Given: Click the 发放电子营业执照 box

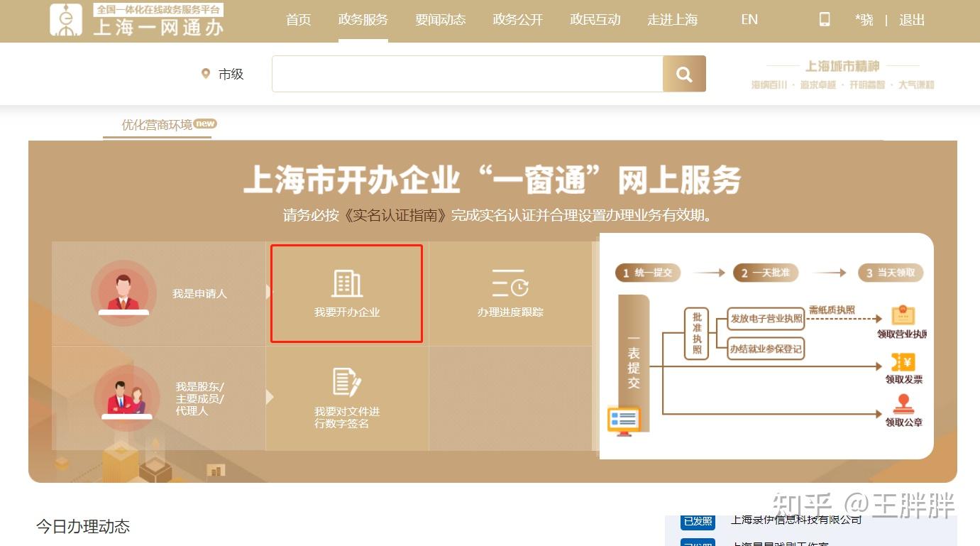Looking at the screenshot, I should [766, 319].
